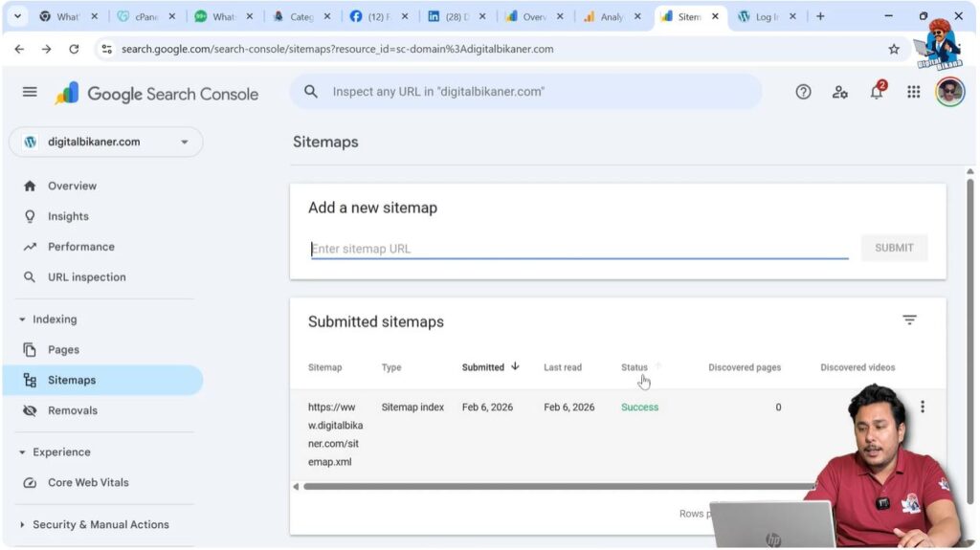
Task: Open URL inspection
Action: (86, 277)
